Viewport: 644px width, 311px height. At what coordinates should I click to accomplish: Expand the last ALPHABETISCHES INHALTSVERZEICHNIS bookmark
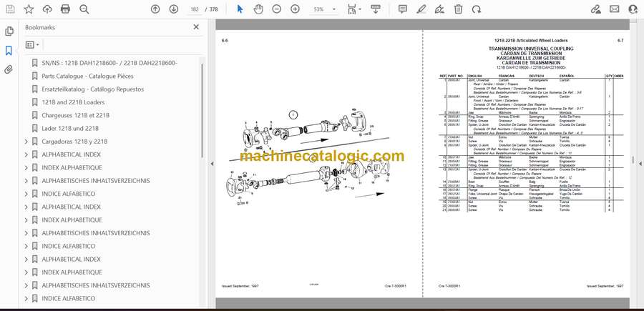(26, 285)
